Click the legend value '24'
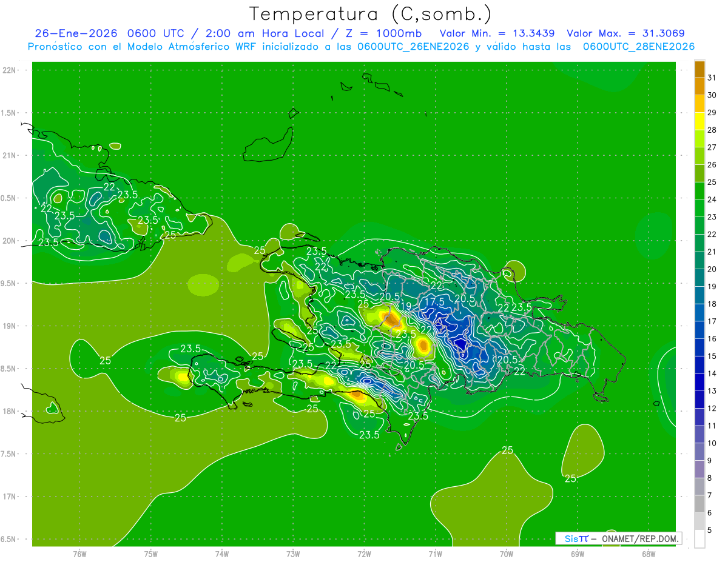 [712, 199]
